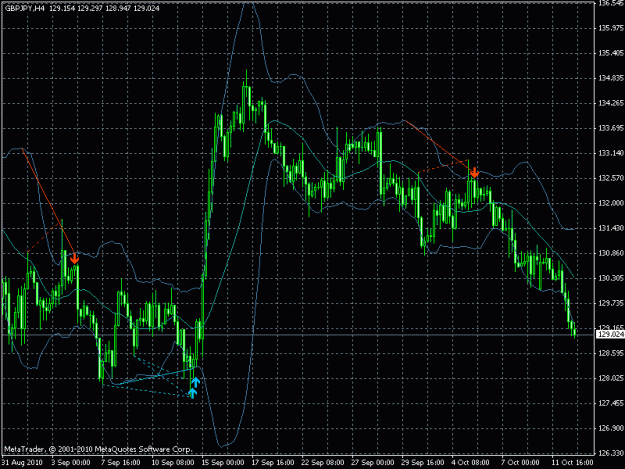Screen dimensions: 625x469
Task: Click the 129.735 price scale label
Action: pos(611,303)
